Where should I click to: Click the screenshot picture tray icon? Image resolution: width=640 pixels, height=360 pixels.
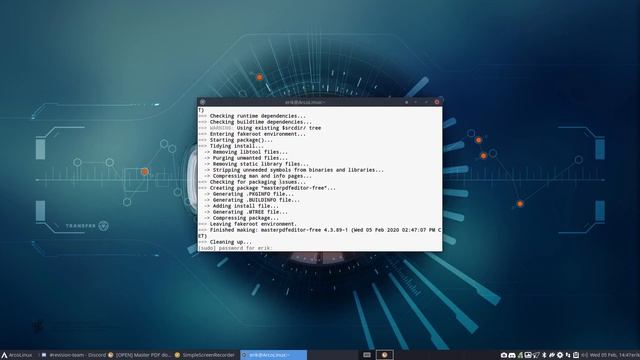pos(528,355)
